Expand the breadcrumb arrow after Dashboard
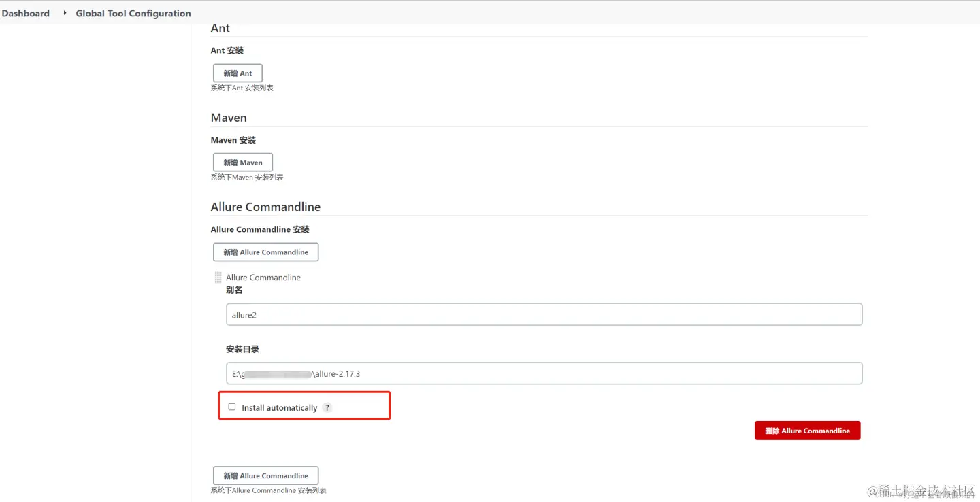 [65, 13]
